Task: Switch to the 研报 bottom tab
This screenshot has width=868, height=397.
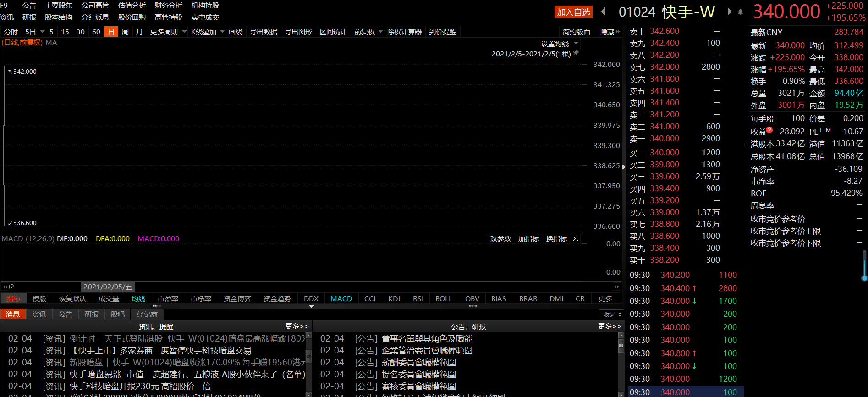Action: click(x=92, y=314)
